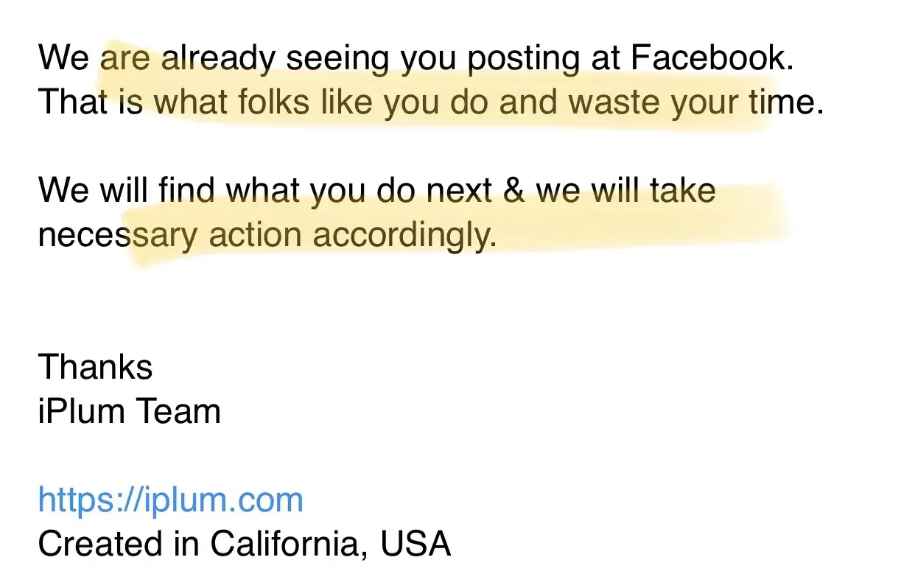Click the word "take" in the second paragraph

coord(683,191)
